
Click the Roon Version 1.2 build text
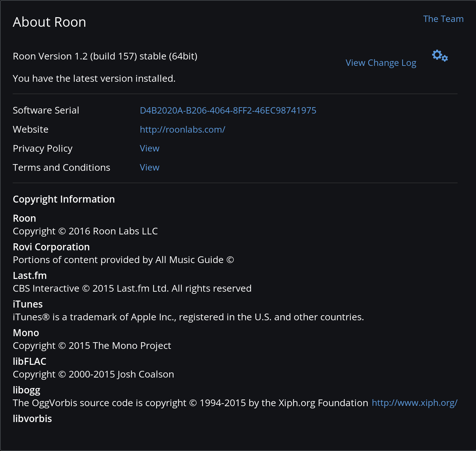click(x=105, y=56)
